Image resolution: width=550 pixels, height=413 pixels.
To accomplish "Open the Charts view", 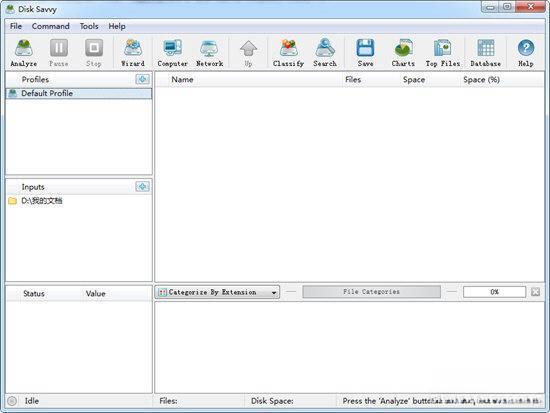I will click(403, 53).
